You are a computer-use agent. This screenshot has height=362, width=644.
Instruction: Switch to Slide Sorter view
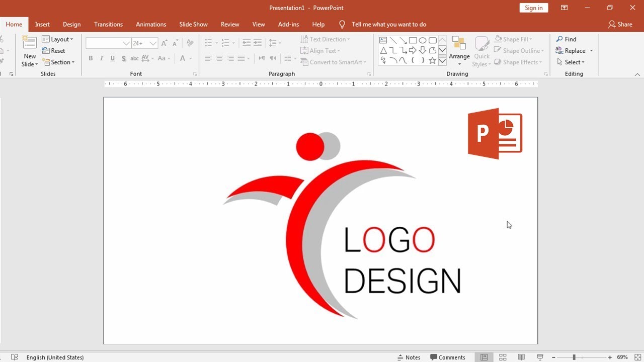tap(503, 357)
